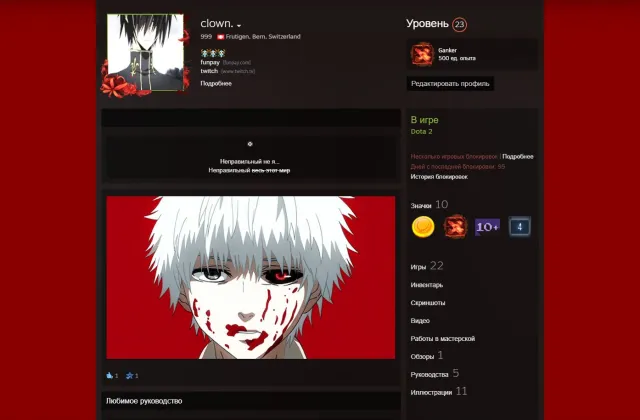Click the Любимое руководство section header

(251, 401)
